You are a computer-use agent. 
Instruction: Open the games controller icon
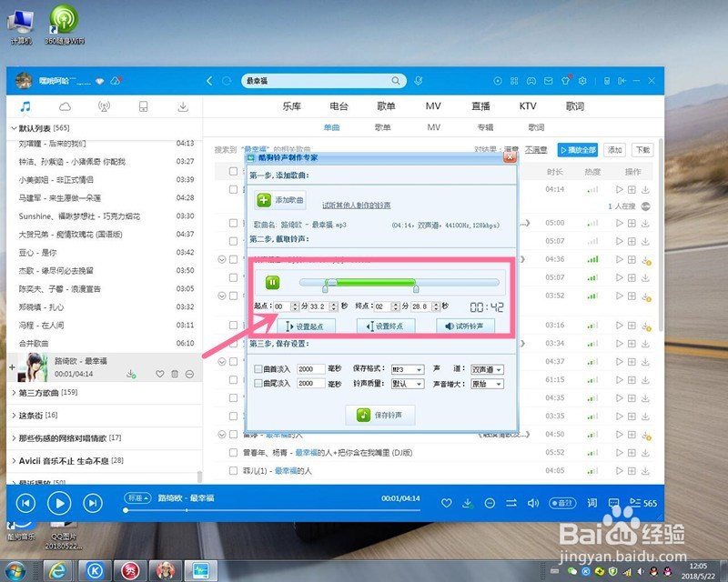(x=531, y=81)
